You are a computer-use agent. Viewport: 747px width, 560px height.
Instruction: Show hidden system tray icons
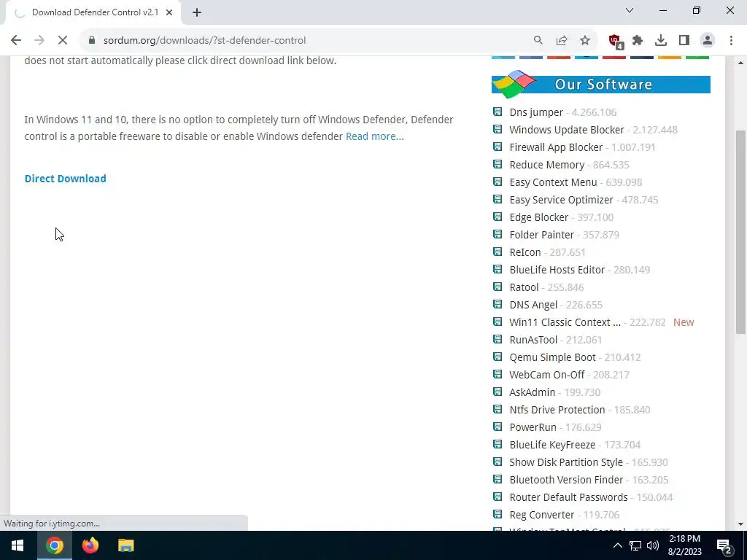617,545
